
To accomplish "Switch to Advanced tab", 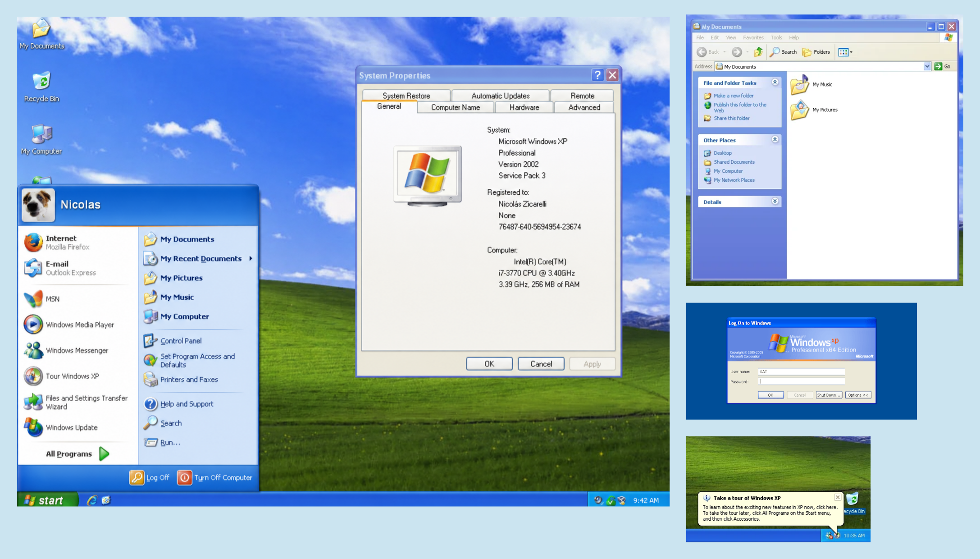I will coord(584,107).
